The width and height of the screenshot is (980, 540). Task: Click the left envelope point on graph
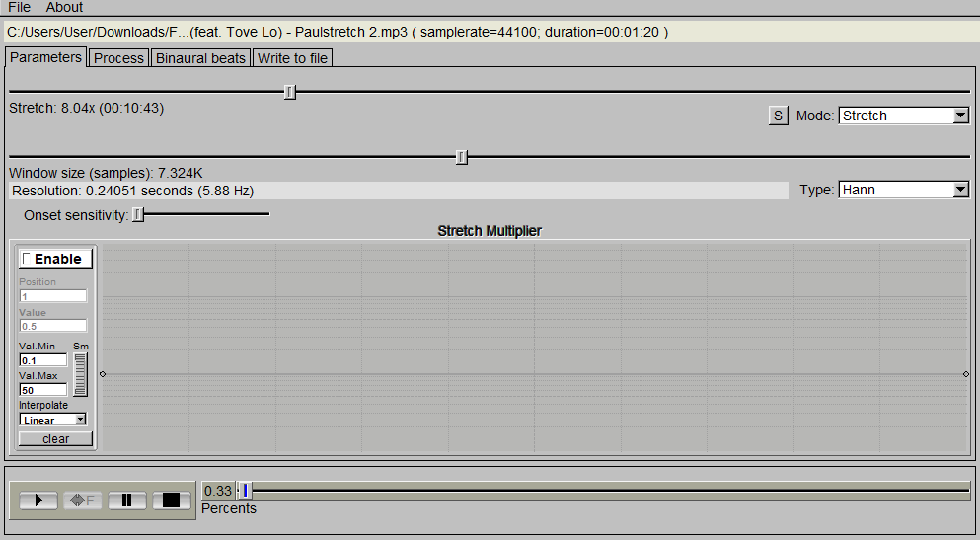(x=103, y=374)
